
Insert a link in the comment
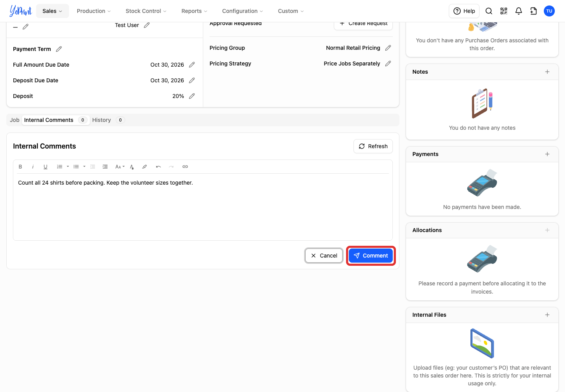tap(185, 167)
